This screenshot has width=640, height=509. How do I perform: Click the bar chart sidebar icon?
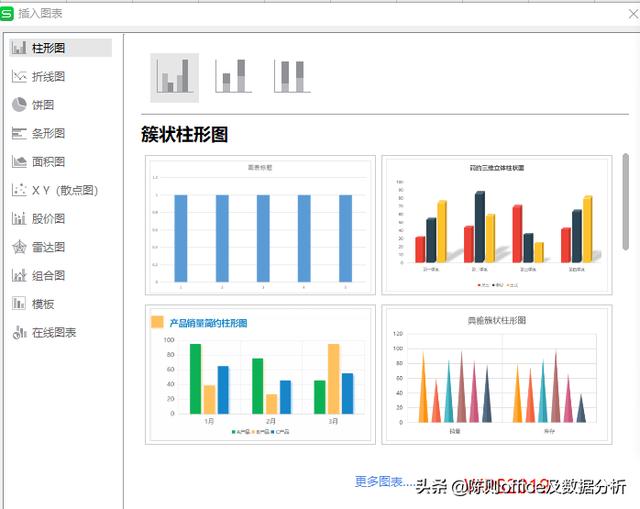tap(19, 133)
